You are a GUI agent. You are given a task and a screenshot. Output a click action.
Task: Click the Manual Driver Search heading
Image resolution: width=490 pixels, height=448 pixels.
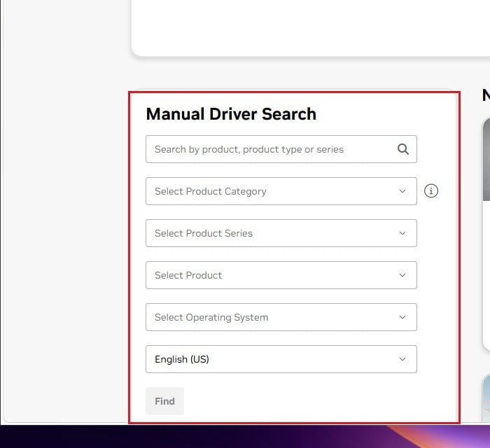click(x=231, y=114)
